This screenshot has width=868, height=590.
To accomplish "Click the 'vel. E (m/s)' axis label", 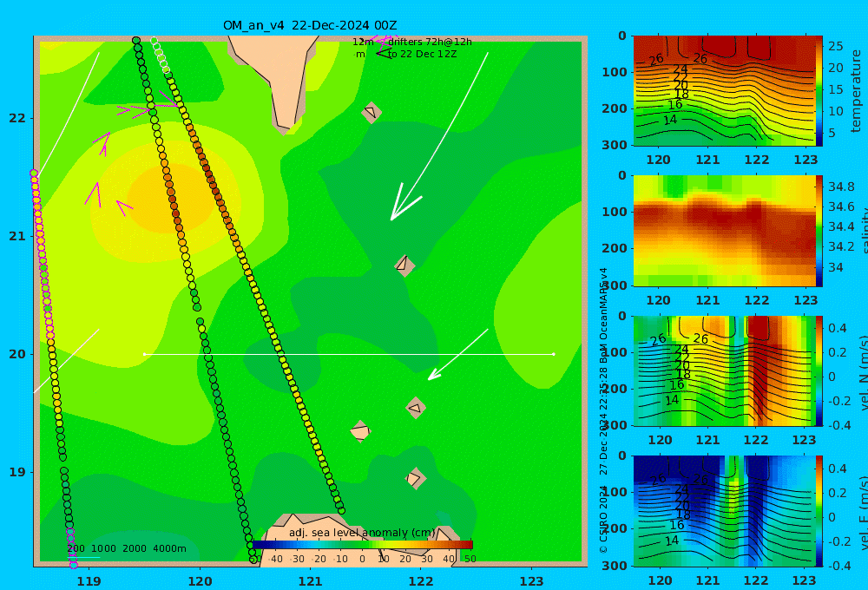I will (862, 513).
